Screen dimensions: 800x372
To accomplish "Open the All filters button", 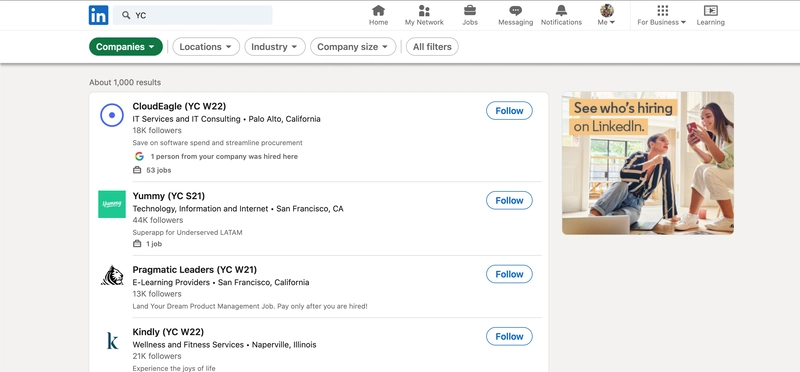I will click(x=432, y=46).
